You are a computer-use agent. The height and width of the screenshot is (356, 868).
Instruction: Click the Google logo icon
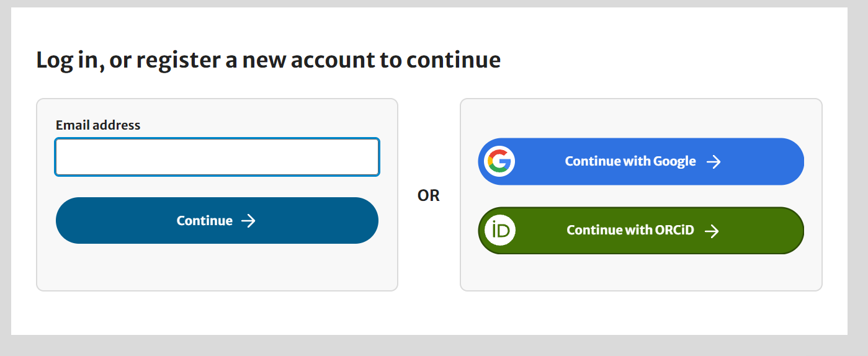pos(499,161)
